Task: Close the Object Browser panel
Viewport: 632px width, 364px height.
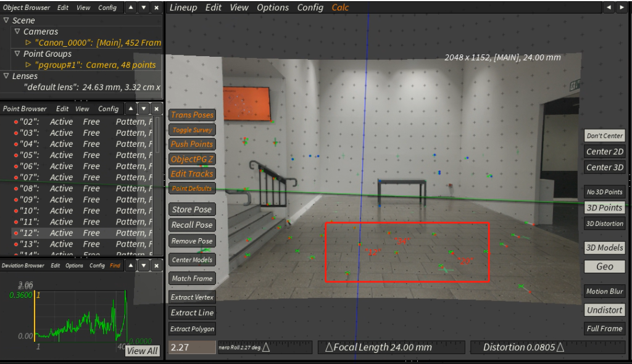Action: coord(156,7)
